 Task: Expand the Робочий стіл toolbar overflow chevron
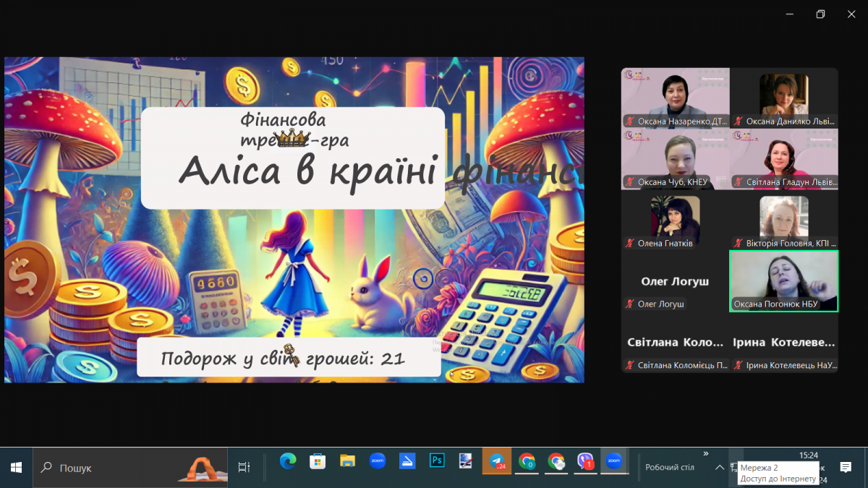pos(705,454)
